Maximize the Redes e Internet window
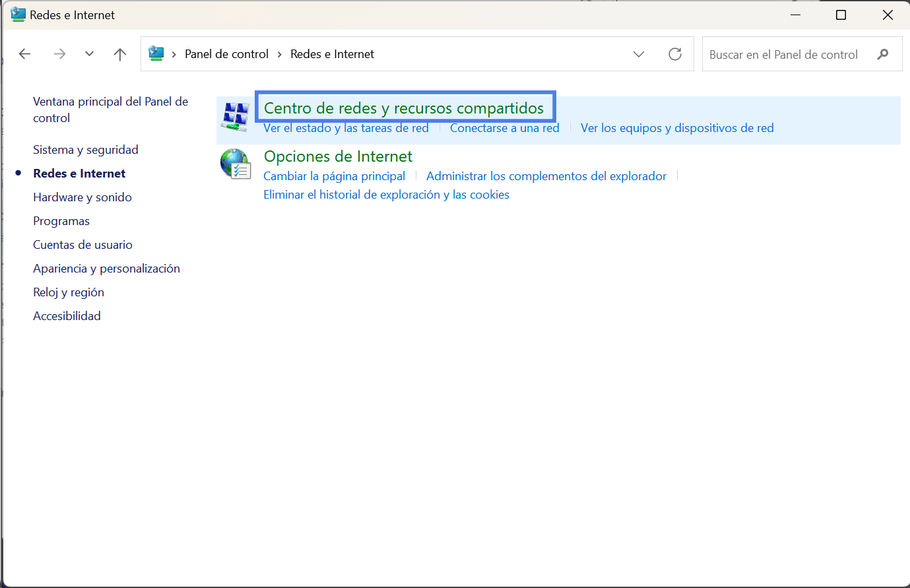 (x=841, y=15)
